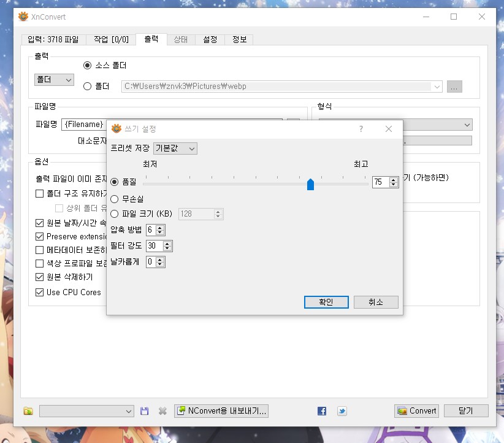Click the browse folder ... button
Image resolution: width=504 pixels, height=443 pixels.
click(454, 87)
